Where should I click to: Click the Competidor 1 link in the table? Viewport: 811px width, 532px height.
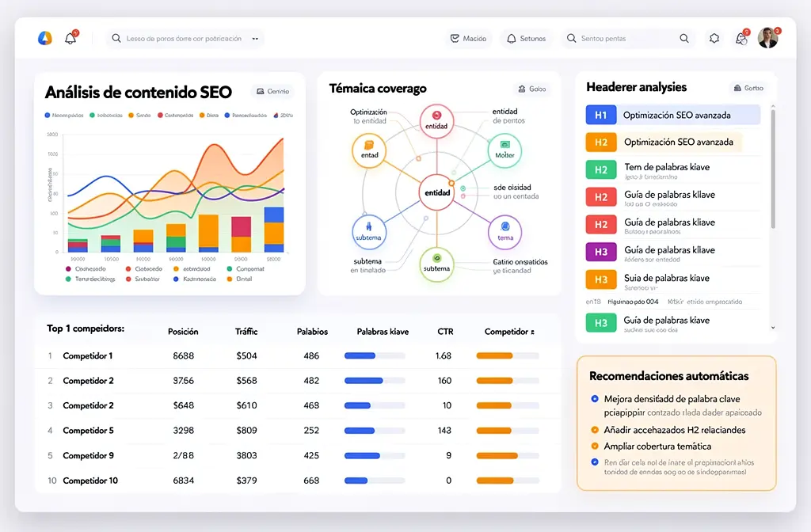click(x=89, y=355)
